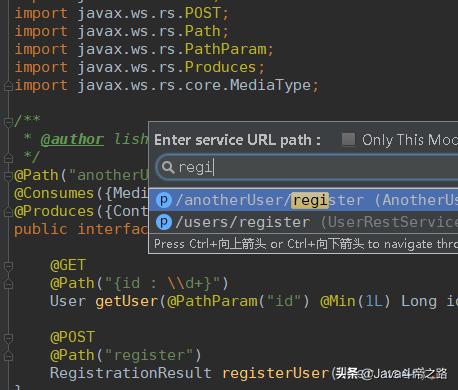Collapse the fold marker beside @GET
458x390 pixels.
(x=8, y=266)
